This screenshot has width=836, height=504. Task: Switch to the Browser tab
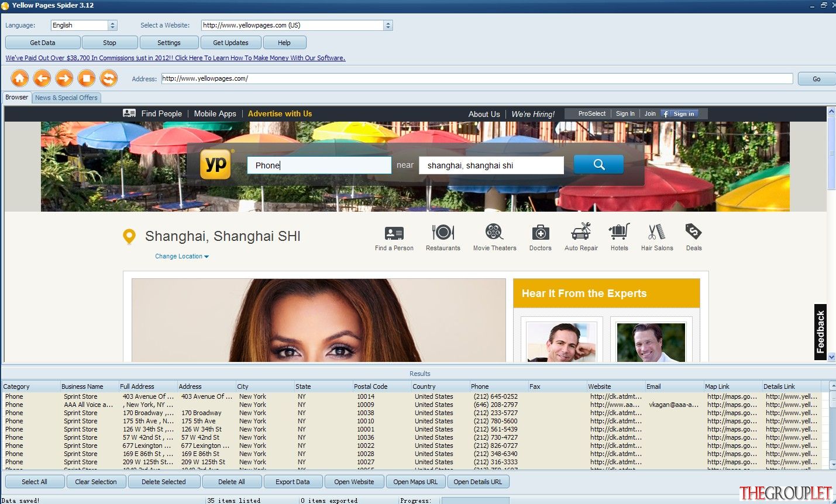17,98
